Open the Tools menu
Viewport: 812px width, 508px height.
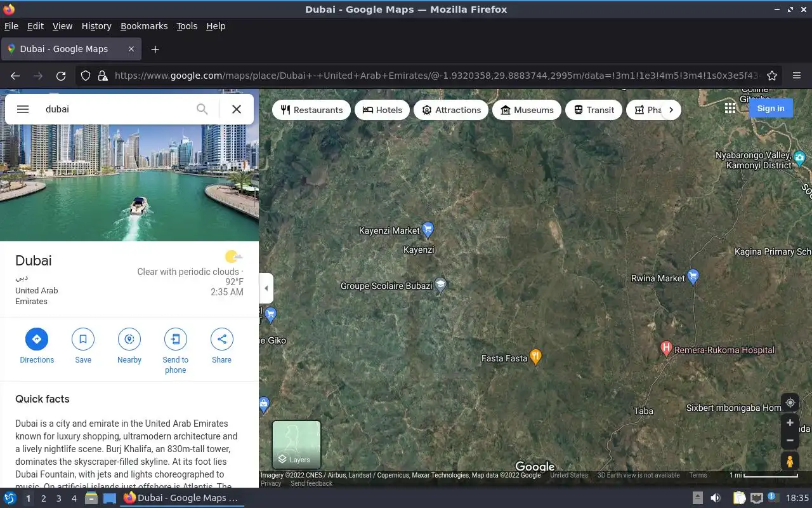tap(187, 26)
